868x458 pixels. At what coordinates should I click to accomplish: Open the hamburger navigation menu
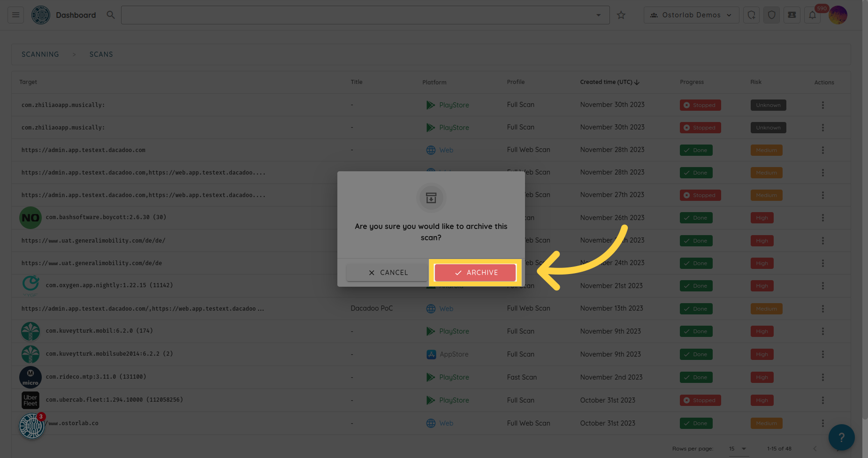(15, 15)
